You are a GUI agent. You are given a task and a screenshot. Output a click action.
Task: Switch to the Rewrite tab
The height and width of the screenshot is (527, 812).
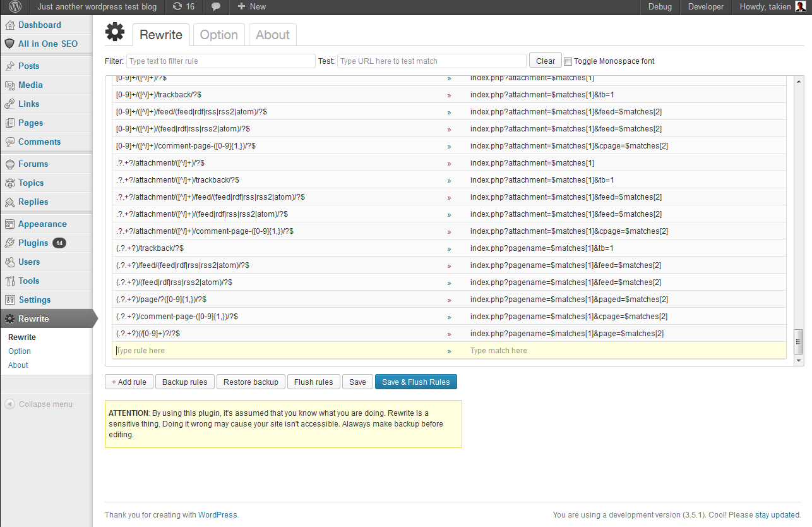160,35
